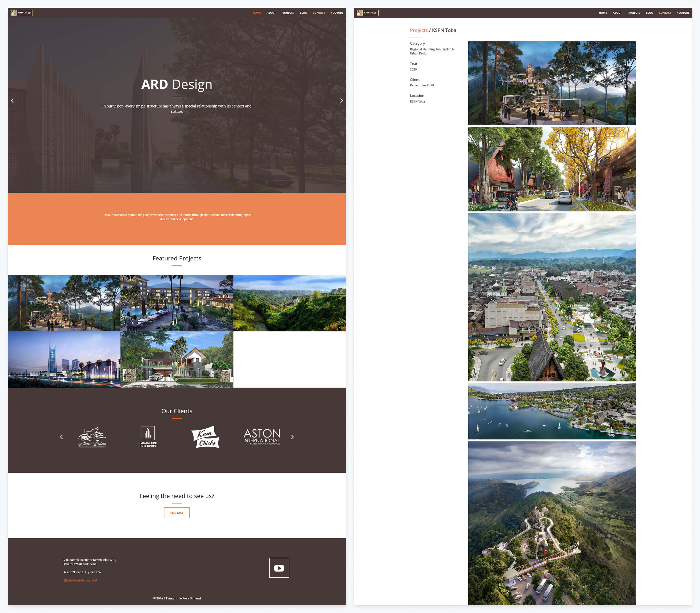Open the resort pool featured project thumbnail
700x613 pixels.
click(176, 303)
